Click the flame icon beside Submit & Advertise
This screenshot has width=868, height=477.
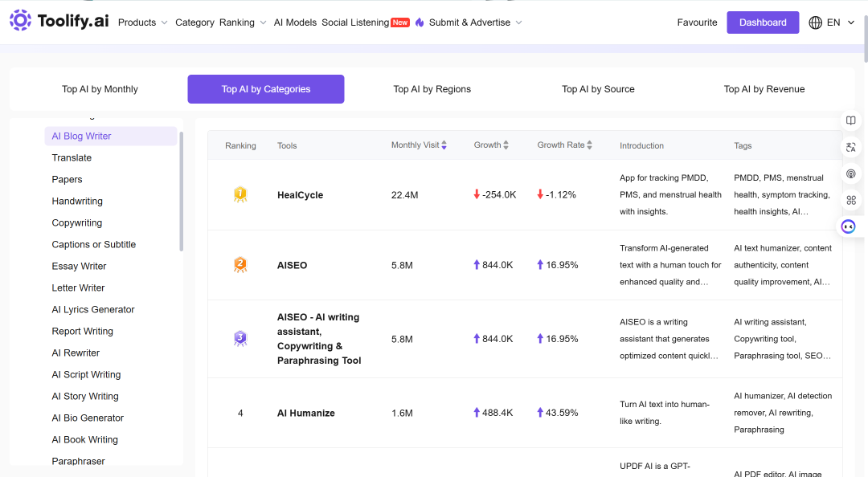click(420, 22)
